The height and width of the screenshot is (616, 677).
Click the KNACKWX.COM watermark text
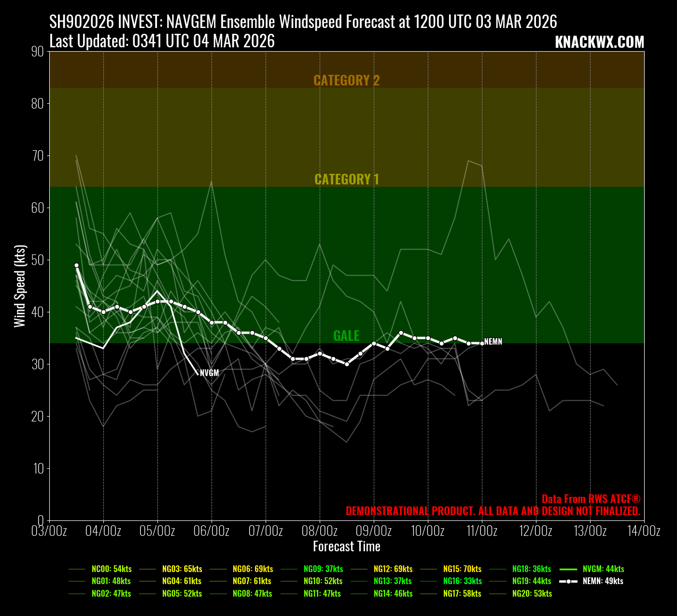click(599, 42)
